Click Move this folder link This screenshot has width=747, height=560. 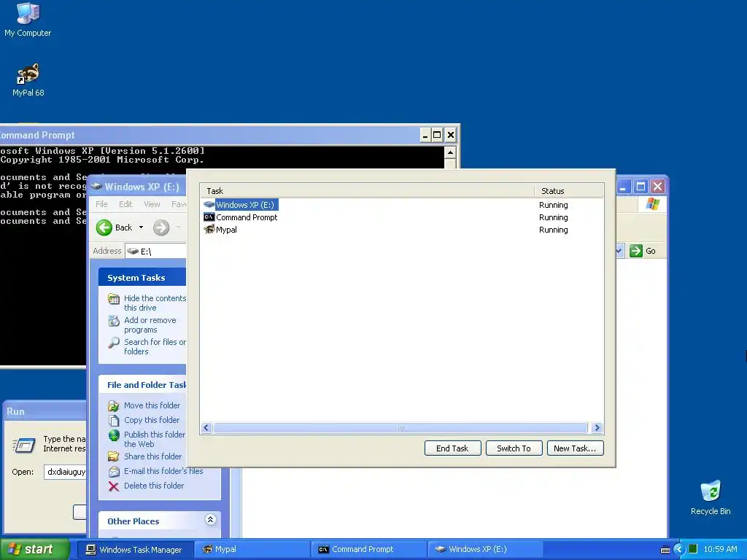pyautogui.click(x=152, y=405)
